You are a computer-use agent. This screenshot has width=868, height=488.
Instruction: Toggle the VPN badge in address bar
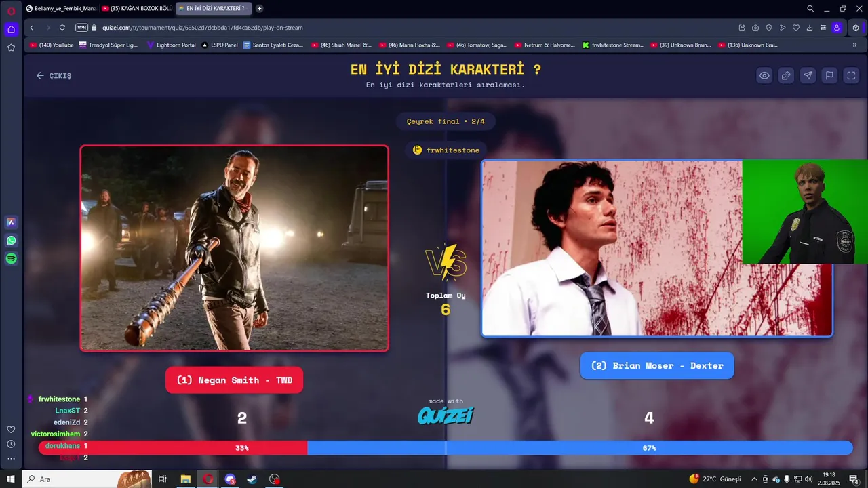82,28
